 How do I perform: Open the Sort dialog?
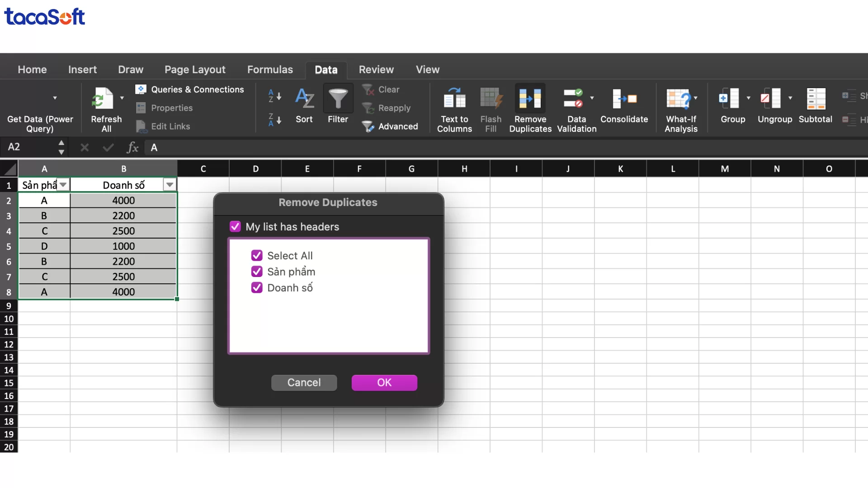(304, 104)
